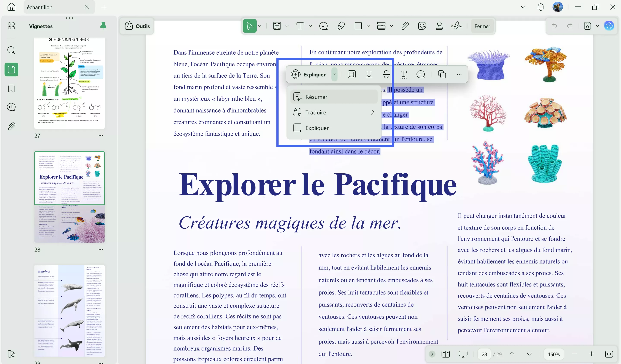Copy selected text using the copy icon
The width and height of the screenshot is (621, 364).
coord(442,74)
